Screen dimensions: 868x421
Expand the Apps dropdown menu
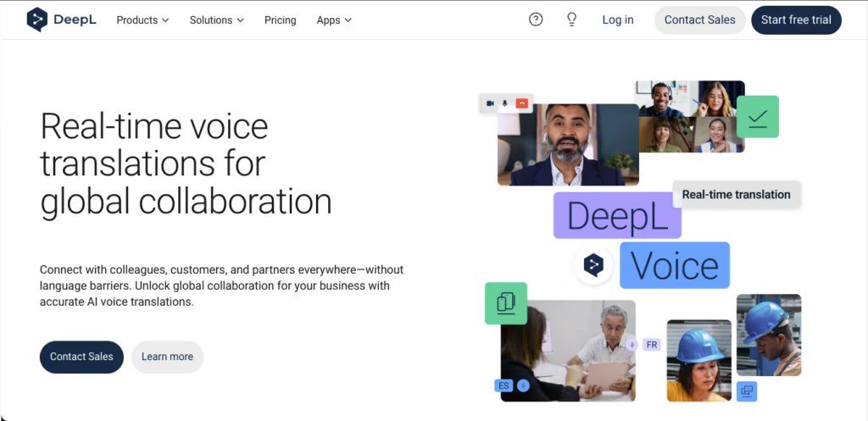point(334,19)
